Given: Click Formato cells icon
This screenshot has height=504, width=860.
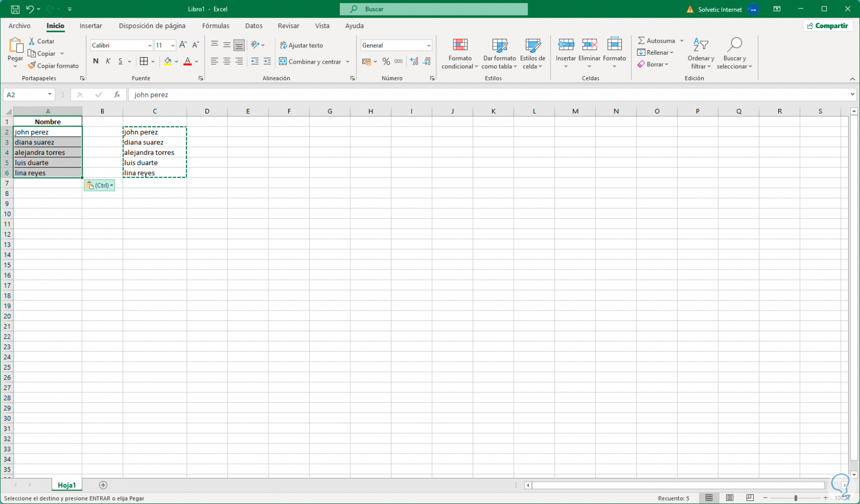Looking at the screenshot, I should coord(615,45).
